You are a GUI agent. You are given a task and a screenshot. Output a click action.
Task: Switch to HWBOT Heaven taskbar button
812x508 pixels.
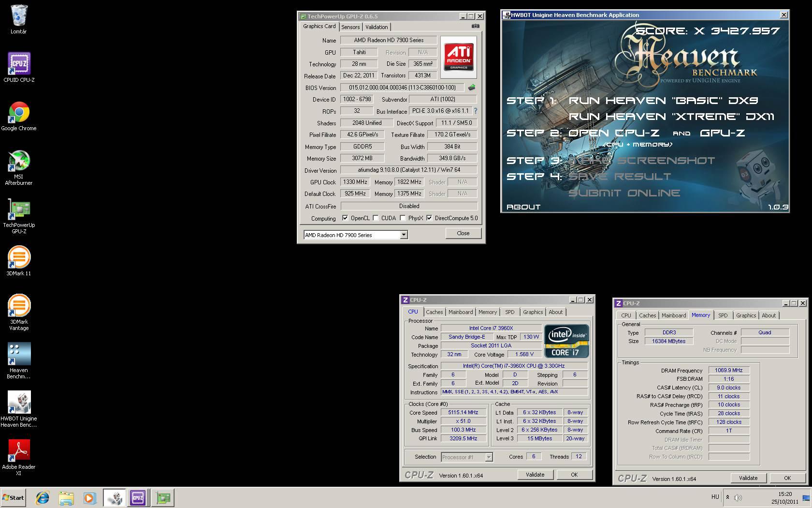pyautogui.click(x=115, y=497)
